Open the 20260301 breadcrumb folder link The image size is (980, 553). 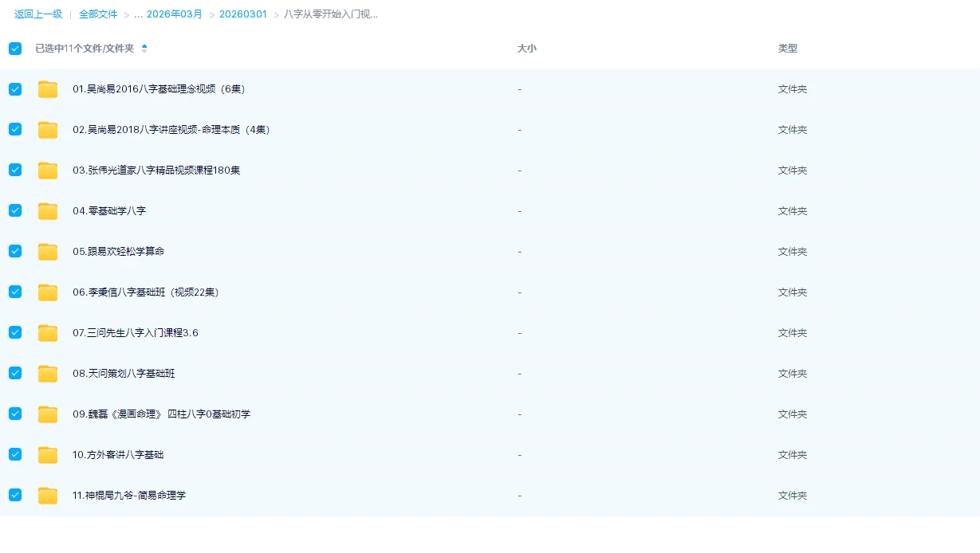click(243, 14)
